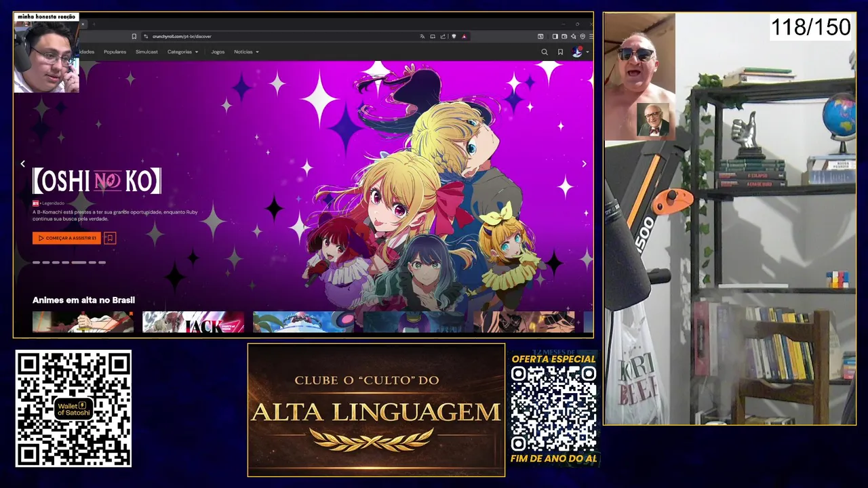Viewport: 868px width, 488px height.
Task: Click the Oshi no Ko title logo
Action: [x=97, y=181]
